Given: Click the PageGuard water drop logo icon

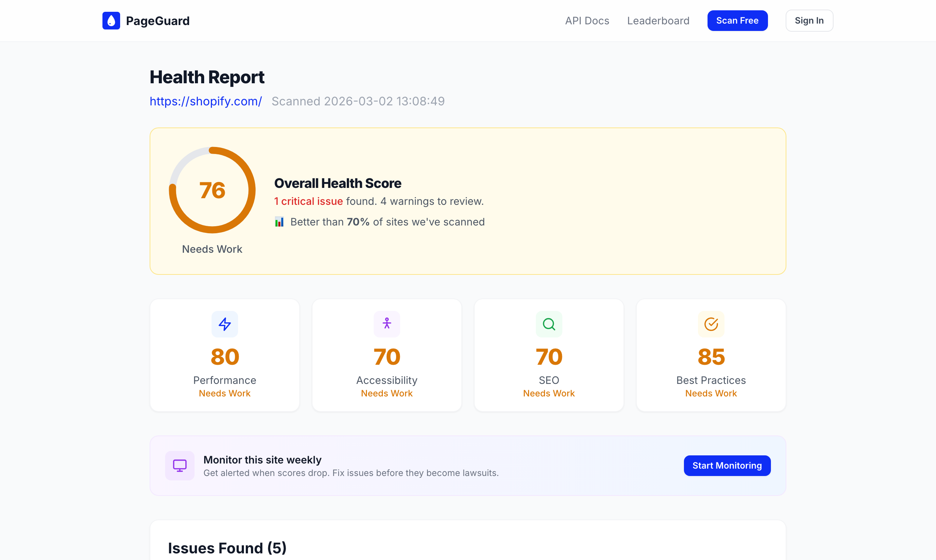Looking at the screenshot, I should [111, 20].
